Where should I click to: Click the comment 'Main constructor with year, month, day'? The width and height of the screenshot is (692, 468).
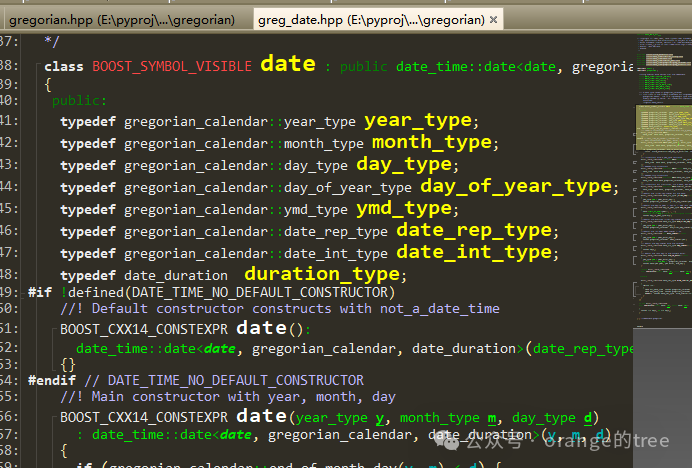[x=243, y=397]
